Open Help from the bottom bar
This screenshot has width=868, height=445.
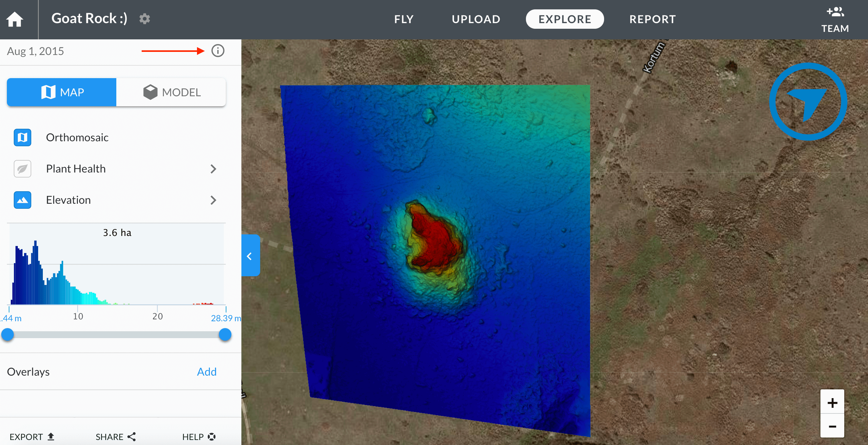(199, 437)
